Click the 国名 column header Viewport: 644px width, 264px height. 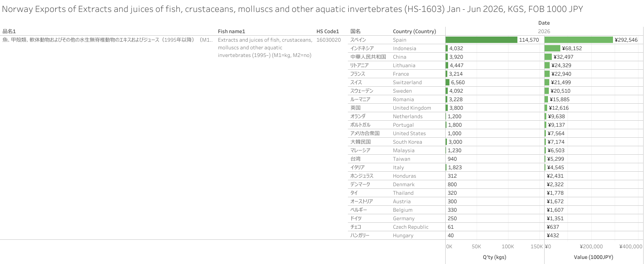(x=355, y=31)
